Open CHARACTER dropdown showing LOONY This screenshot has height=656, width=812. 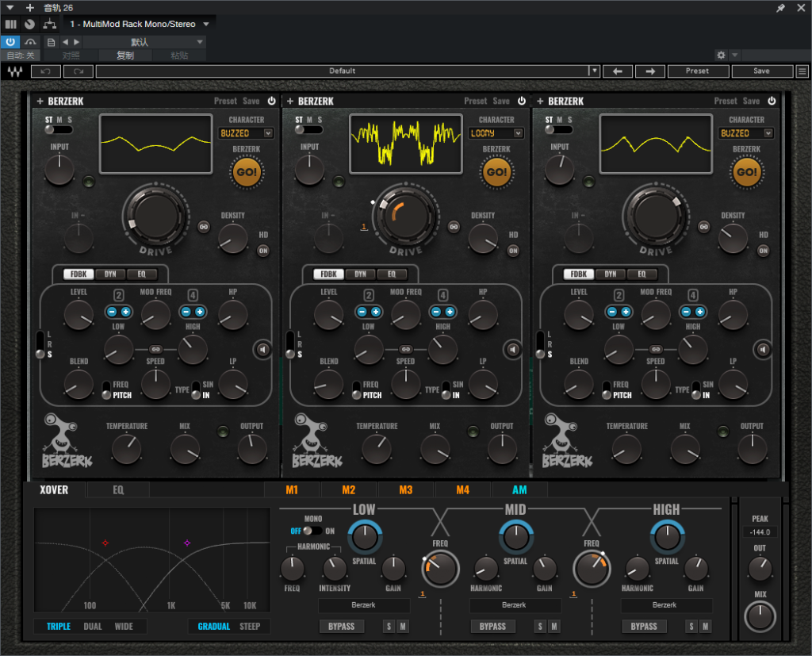tap(496, 133)
